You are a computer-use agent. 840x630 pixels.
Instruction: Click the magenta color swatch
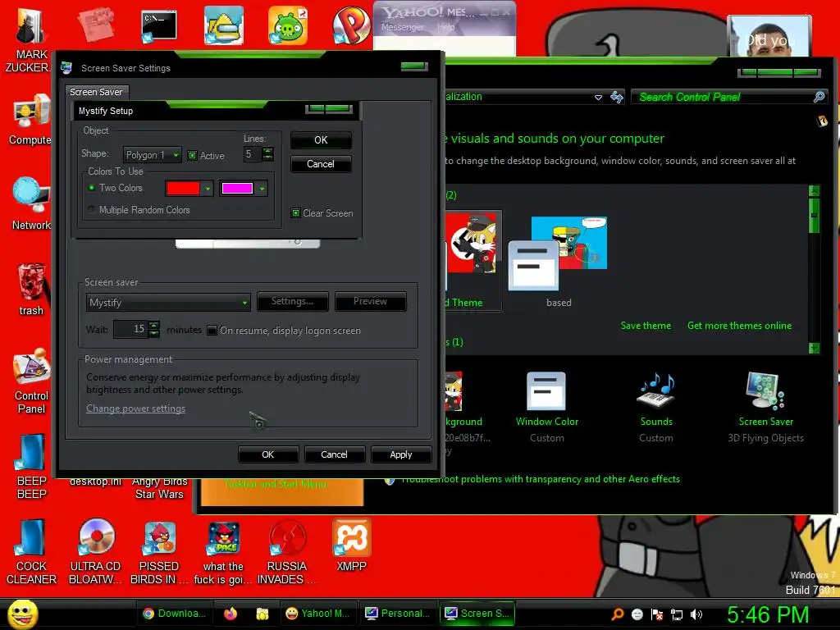point(237,189)
